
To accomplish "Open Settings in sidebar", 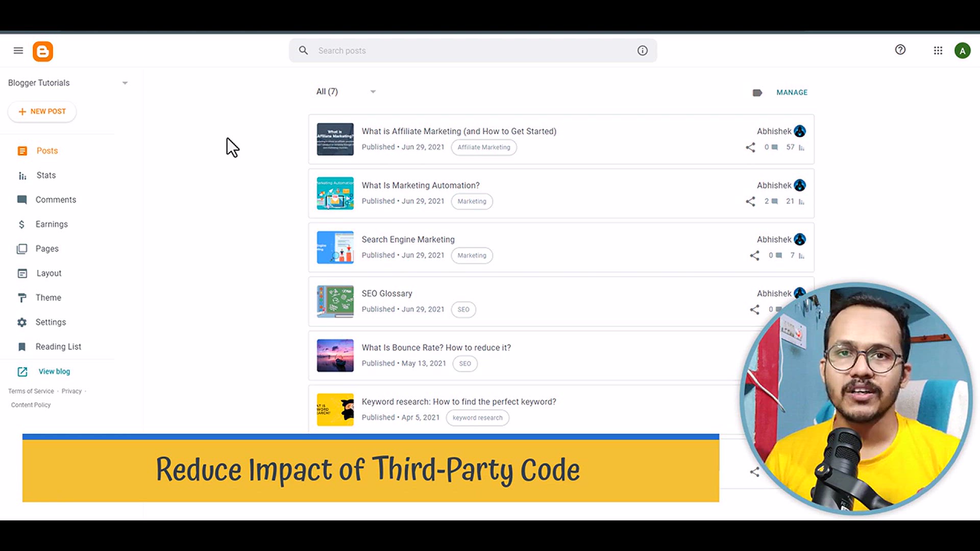I will click(x=51, y=322).
